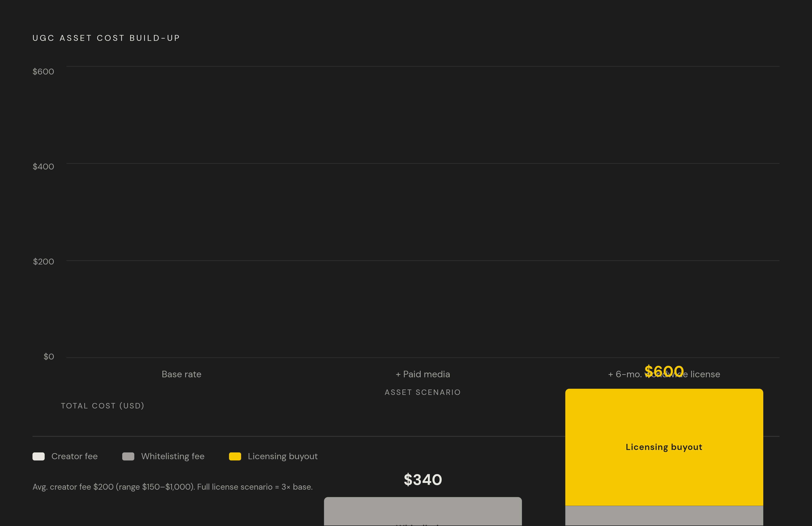
Task: Select the Whitelisting fee legend label
Action: point(173,456)
